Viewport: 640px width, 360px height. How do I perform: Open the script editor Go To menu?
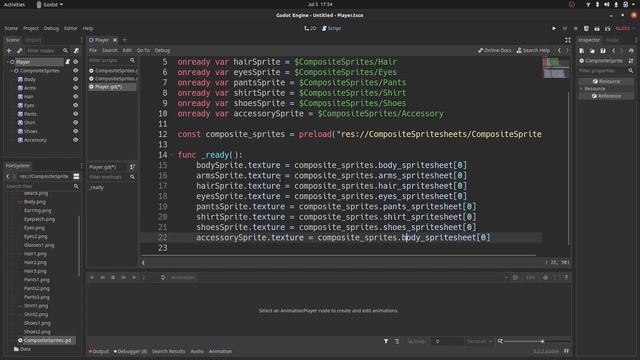pyautogui.click(x=143, y=50)
